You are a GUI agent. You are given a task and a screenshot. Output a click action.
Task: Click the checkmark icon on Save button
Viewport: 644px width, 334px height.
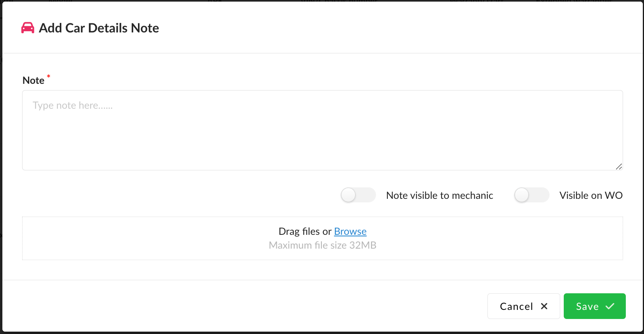pyautogui.click(x=610, y=306)
